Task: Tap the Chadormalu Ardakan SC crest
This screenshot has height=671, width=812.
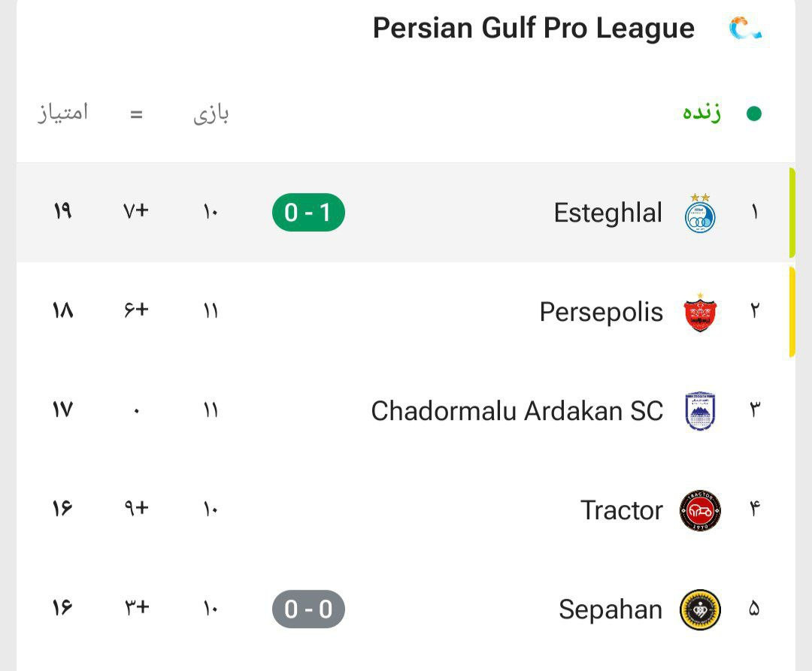Action: pyautogui.click(x=700, y=411)
